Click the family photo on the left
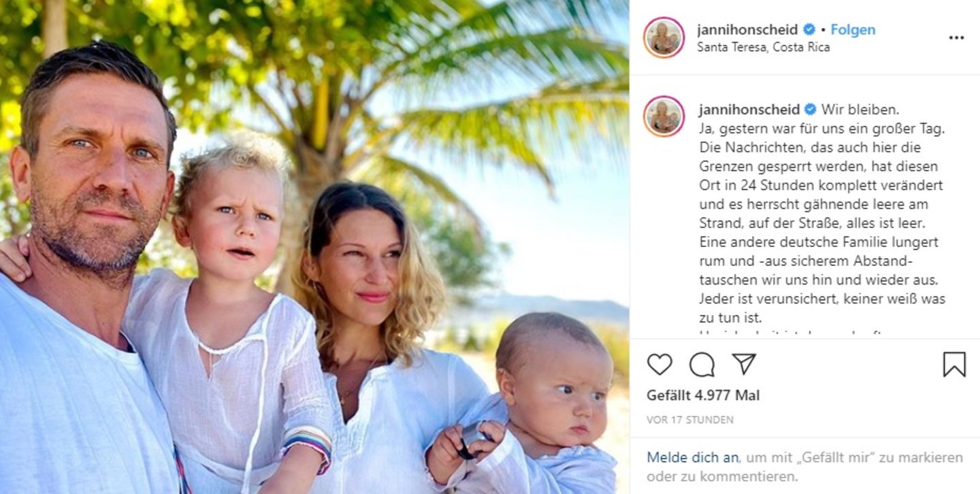 click(x=314, y=247)
